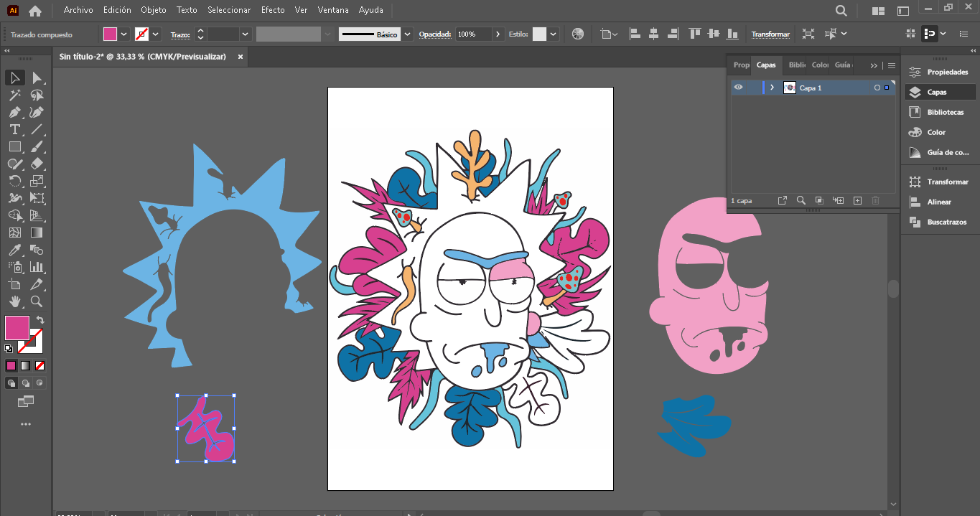Select the Perspective Grid tool

[37, 215]
